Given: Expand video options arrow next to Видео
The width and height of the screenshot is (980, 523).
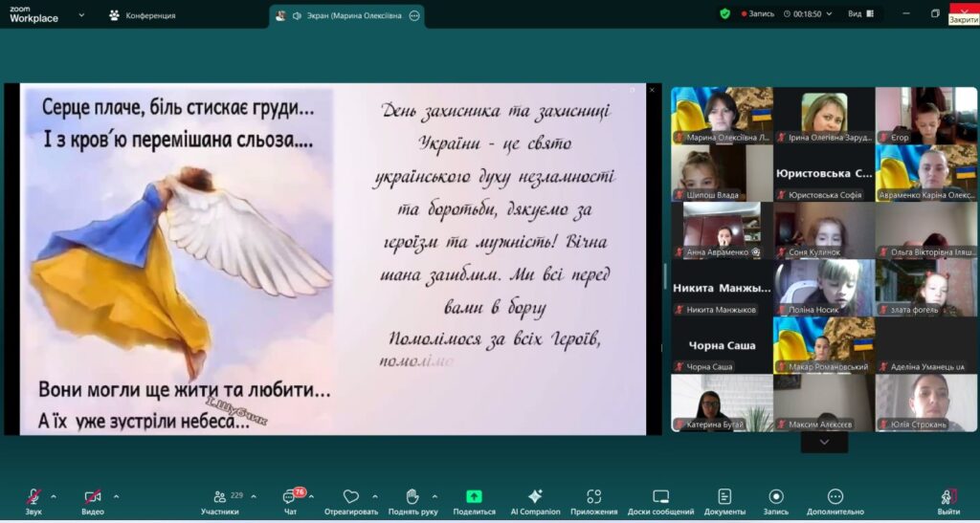Looking at the screenshot, I should click(x=116, y=496).
